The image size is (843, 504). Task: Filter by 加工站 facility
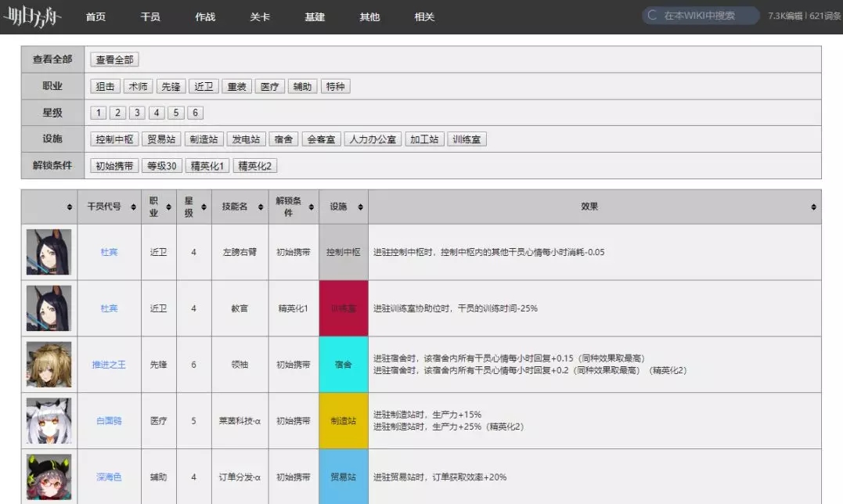(424, 139)
